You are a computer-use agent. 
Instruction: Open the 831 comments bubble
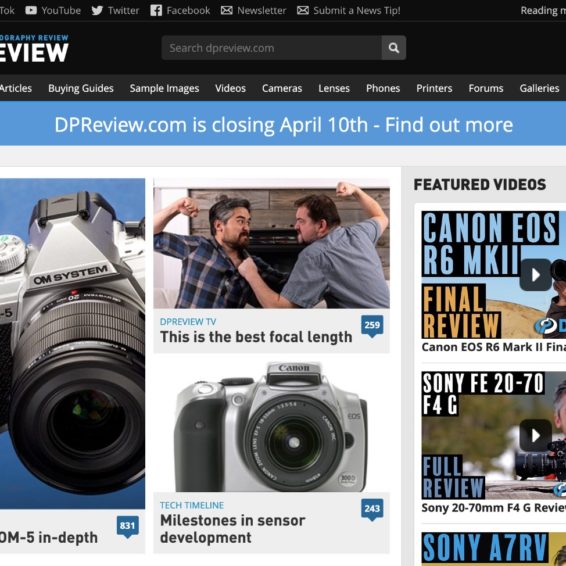pos(127,527)
